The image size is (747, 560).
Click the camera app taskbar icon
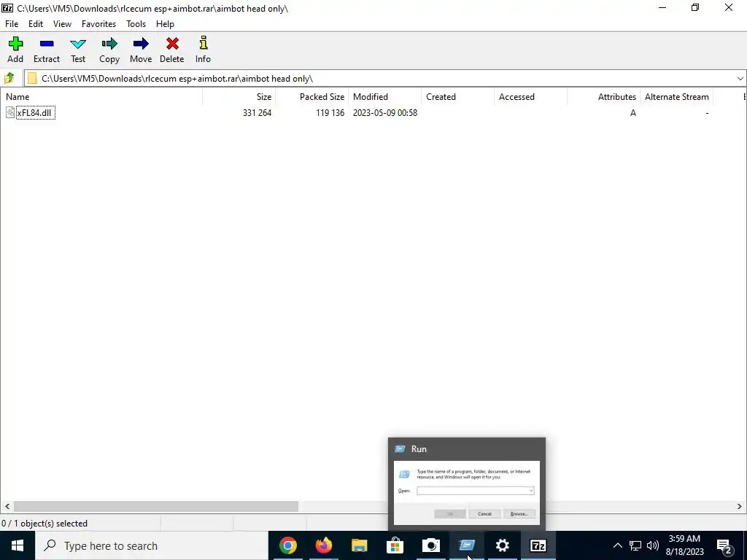(x=430, y=545)
